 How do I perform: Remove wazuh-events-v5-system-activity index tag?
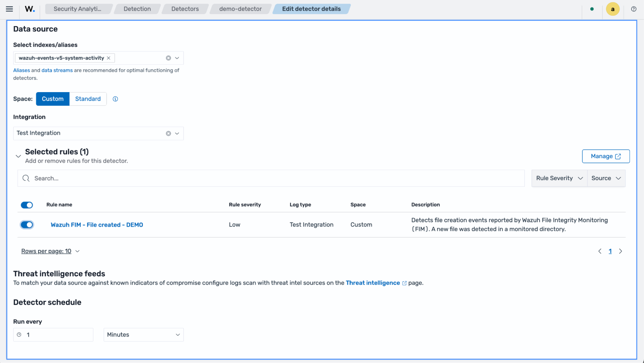109,58
